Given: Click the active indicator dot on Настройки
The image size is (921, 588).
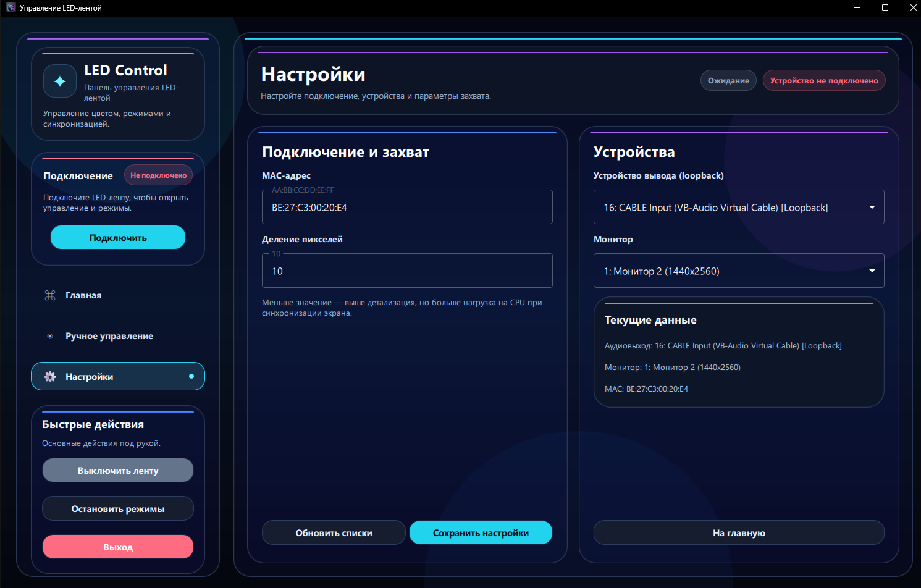Looking at the screenshot, I should coord(191,376).
